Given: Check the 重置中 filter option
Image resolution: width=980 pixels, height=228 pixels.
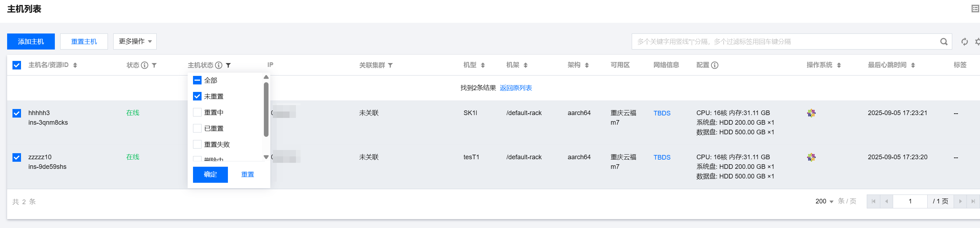Looking at the screenshot, I should [197, 112].
